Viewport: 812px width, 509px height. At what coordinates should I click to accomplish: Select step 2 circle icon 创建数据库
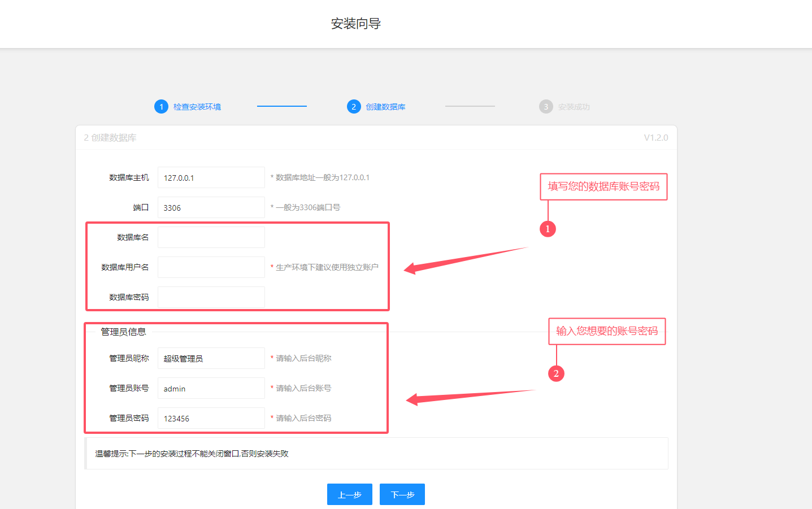354,107
